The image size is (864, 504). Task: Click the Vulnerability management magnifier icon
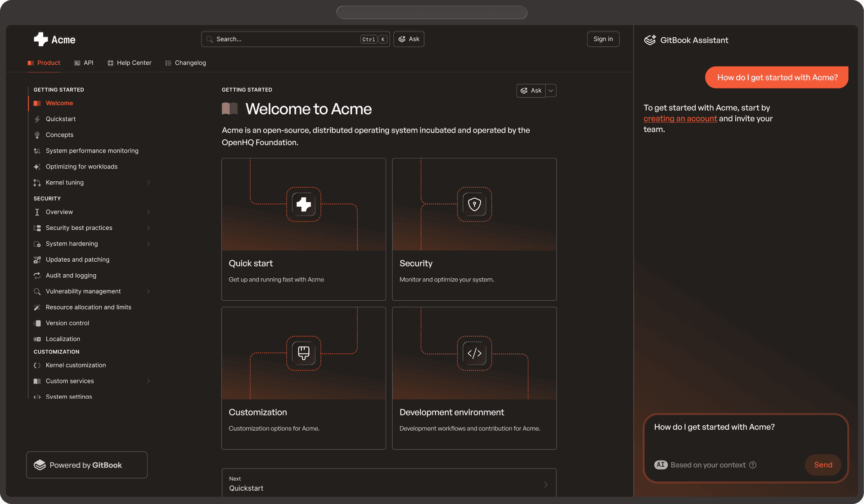point(37,292)
